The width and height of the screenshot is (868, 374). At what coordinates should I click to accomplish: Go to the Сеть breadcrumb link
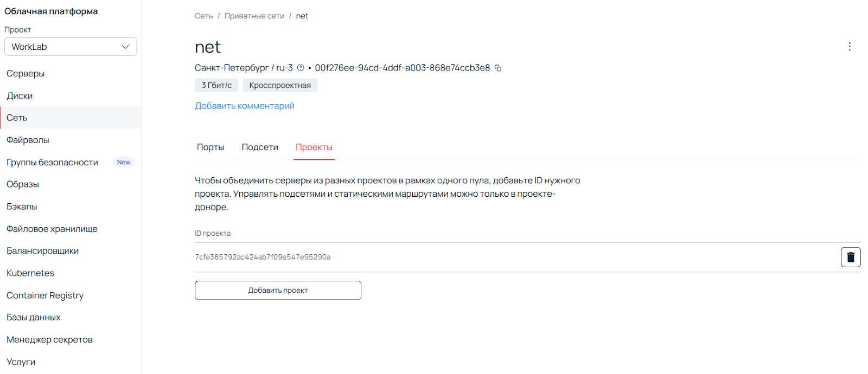[x=204, y=16]
